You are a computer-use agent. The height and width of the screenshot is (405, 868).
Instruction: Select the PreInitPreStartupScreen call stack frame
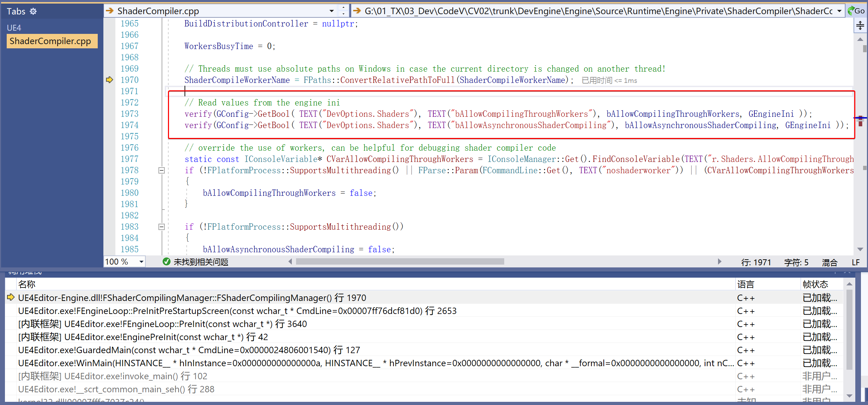237,311
